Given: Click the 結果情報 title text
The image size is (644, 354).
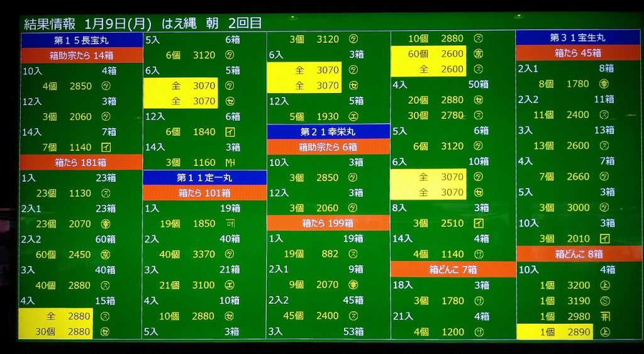Looking at the screenshot, I should (x=49, y=23).
